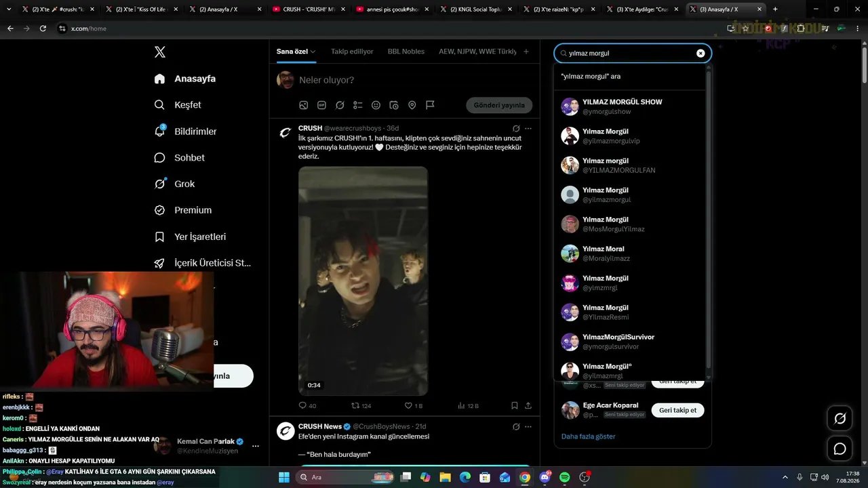The height and width of the screenshot is (488, 868).
Task: Open the Keşfet explore page
Action: click(178, 105)
